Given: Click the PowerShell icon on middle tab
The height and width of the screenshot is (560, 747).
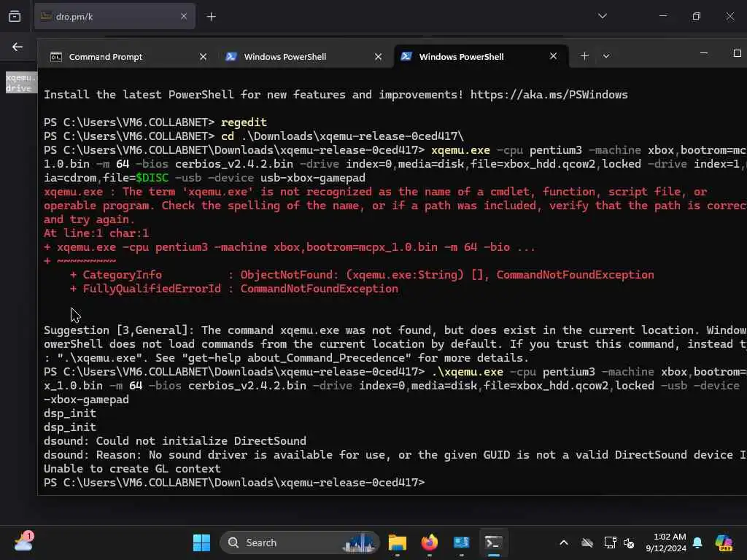Looking at the screenshot, I should [x=231, y=57].
